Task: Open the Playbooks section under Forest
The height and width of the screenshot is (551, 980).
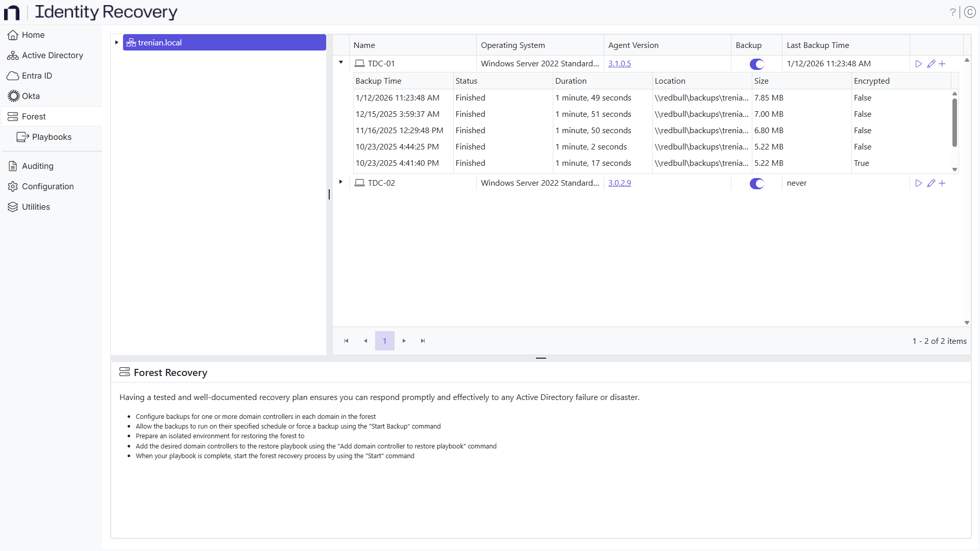Action: 52,137
